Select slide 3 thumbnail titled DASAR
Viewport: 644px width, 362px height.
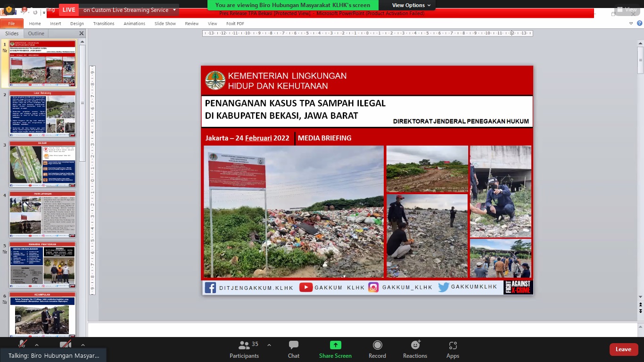tap(42, 165)
